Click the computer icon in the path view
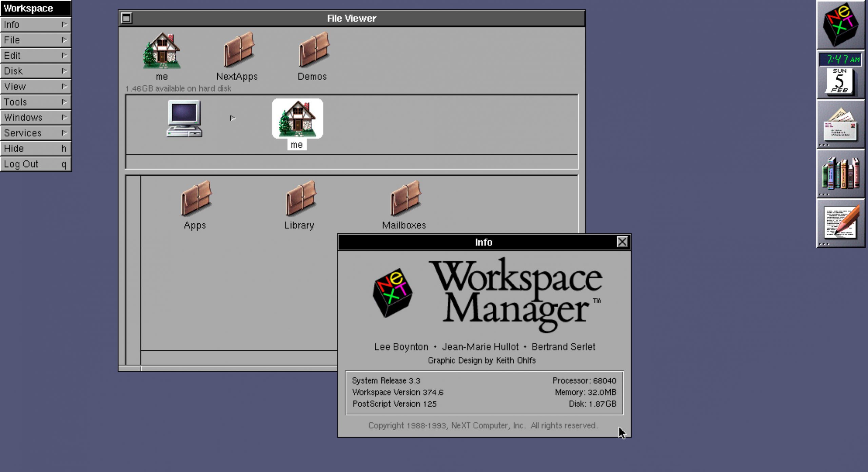This screenshot has width=868, height=472. coord(184,119)
